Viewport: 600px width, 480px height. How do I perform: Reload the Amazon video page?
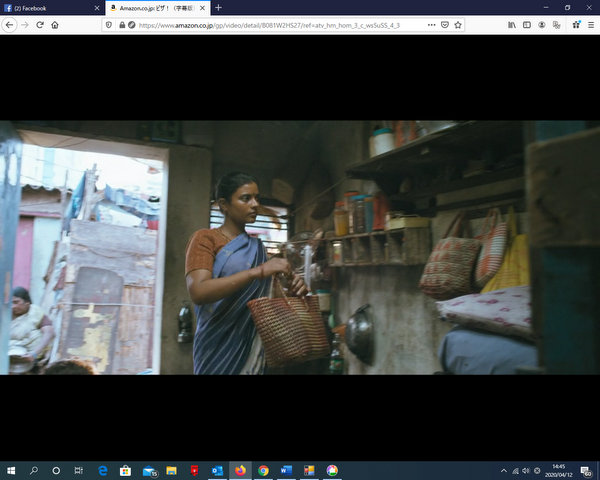(x=40, y=25)
